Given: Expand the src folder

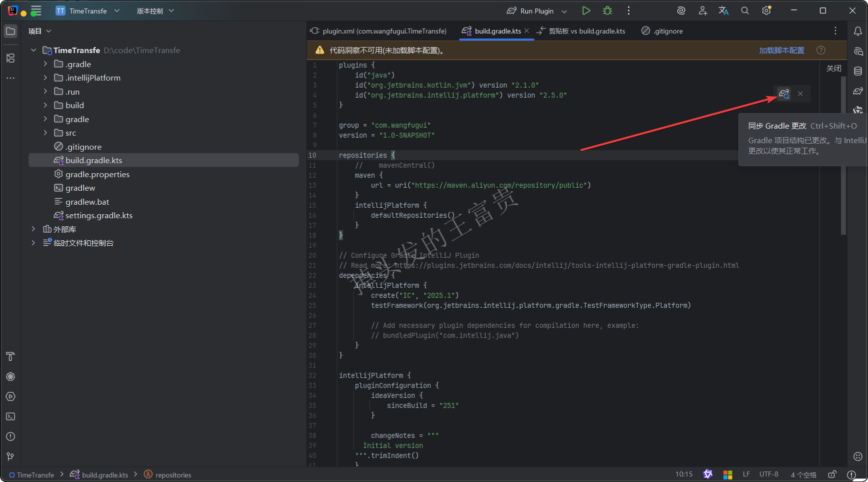Looking at the screenshot, I should coord(46,133).
